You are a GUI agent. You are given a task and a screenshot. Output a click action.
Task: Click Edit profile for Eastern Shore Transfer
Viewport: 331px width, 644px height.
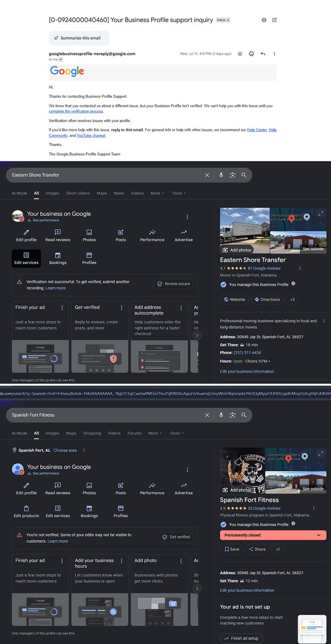coord(26,236)
